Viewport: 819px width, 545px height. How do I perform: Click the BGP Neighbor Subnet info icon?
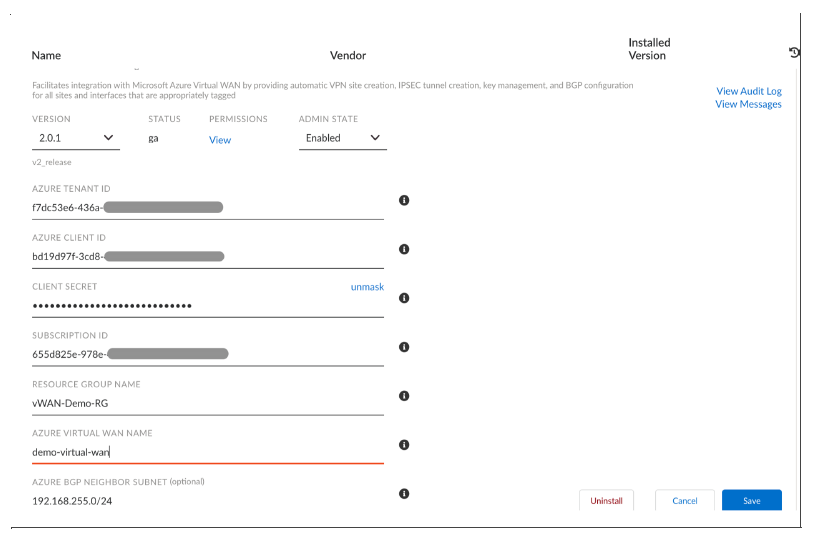(x=404, y=494)
